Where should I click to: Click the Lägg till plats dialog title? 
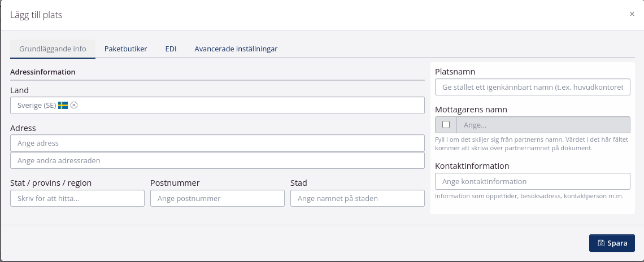[36, 15]
